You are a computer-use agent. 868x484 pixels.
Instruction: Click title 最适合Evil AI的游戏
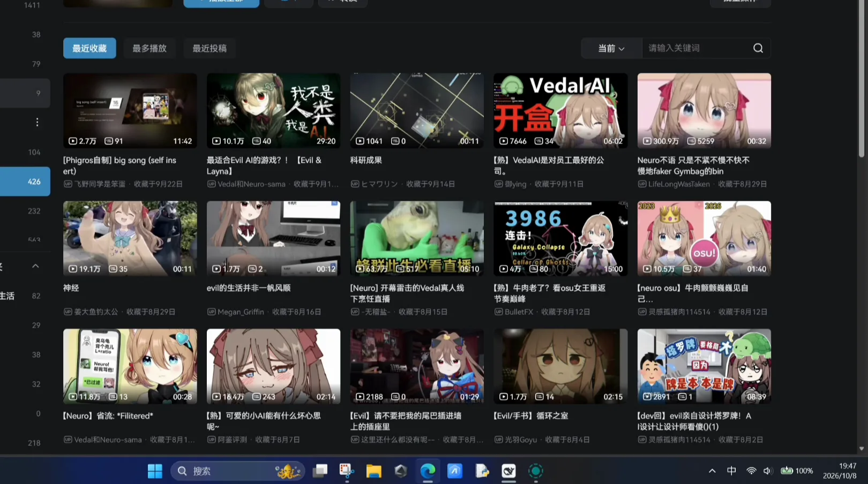[264, 165]
